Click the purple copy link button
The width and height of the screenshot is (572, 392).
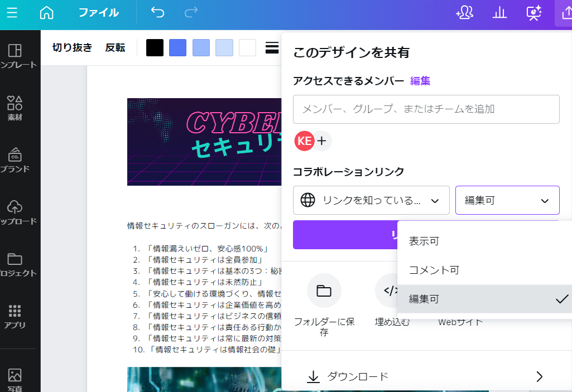tap(345, 235)
